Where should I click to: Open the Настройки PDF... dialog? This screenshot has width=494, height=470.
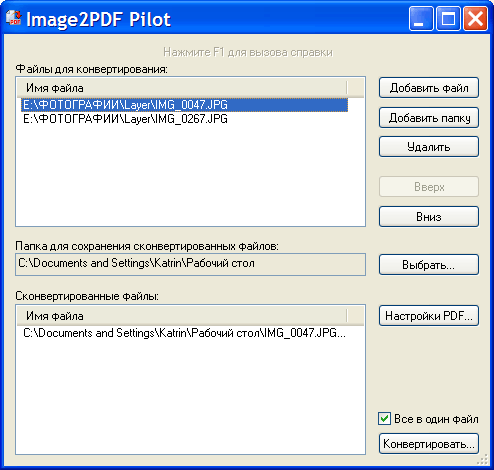(429, 316)
